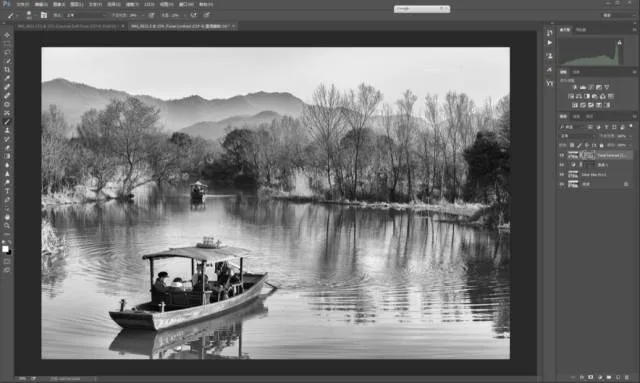Click the lock icon on the bottom layer
The image size is (640, 383).
click(x=626, y=184)
